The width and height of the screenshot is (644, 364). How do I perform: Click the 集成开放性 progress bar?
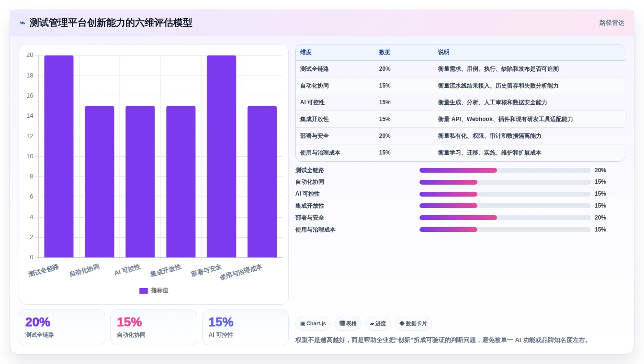pyautogui.click(x=505, y=206)
